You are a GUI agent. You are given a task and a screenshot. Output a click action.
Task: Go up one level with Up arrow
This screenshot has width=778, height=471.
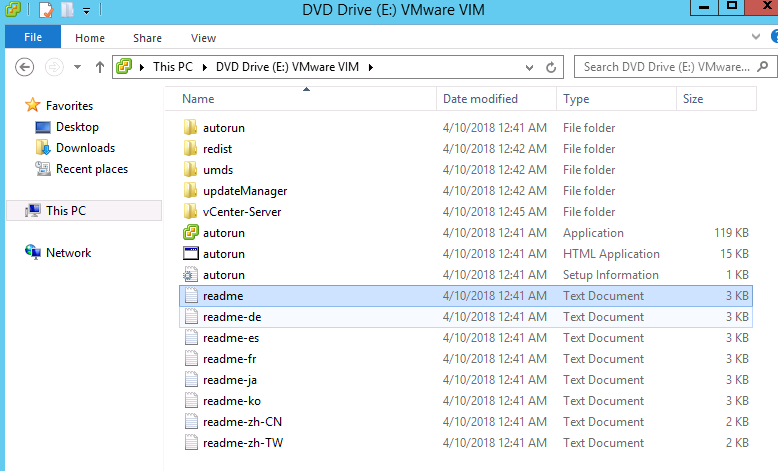(x=100, y=67)
